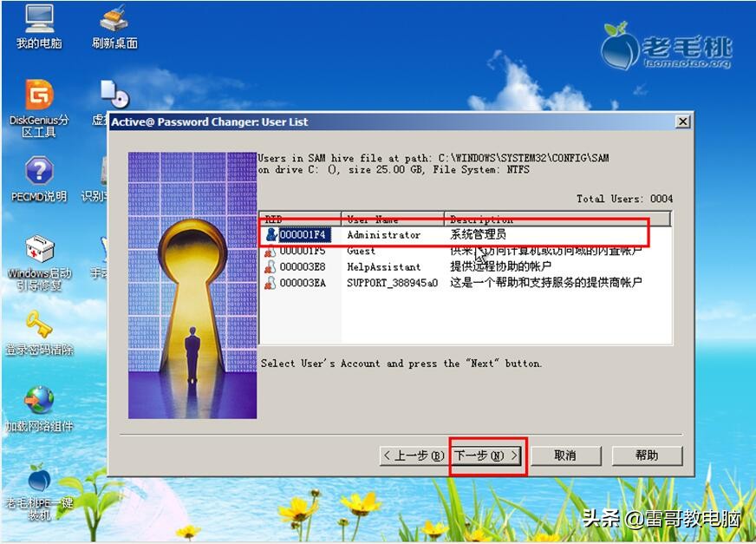Click description 系统管理员
Screen dimensions: 756x544
pos(479,235)
